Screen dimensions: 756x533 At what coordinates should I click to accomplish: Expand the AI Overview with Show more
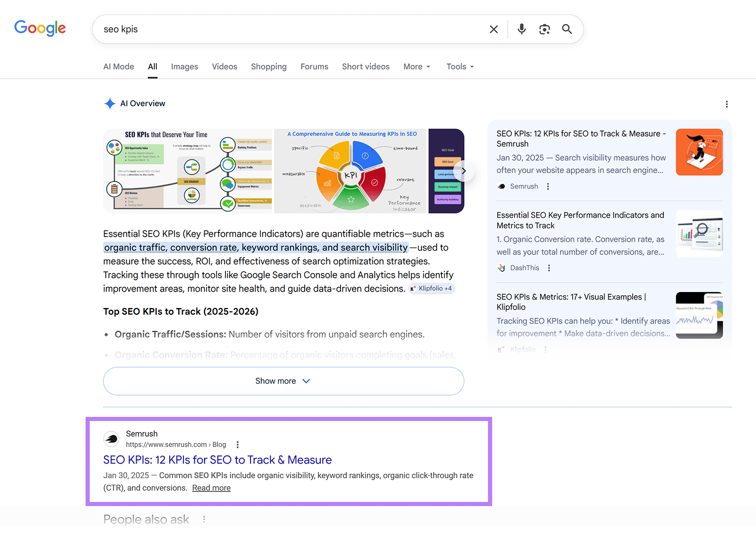(283, 381)
